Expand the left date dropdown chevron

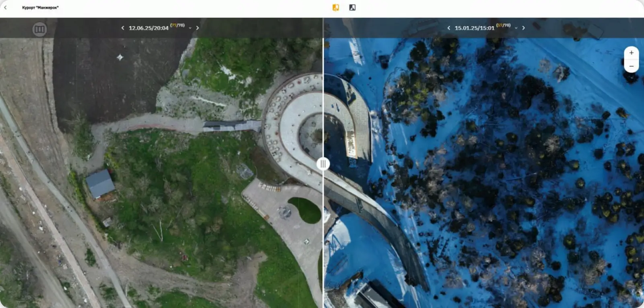tap(190, 28)
